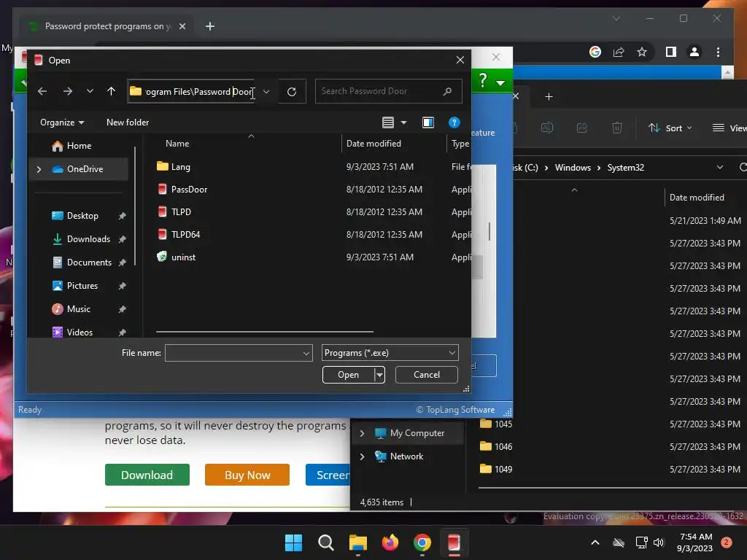Go up one folder level
Image resolution: width=747 pixels, height=560 pixels.
pos(111,91)
